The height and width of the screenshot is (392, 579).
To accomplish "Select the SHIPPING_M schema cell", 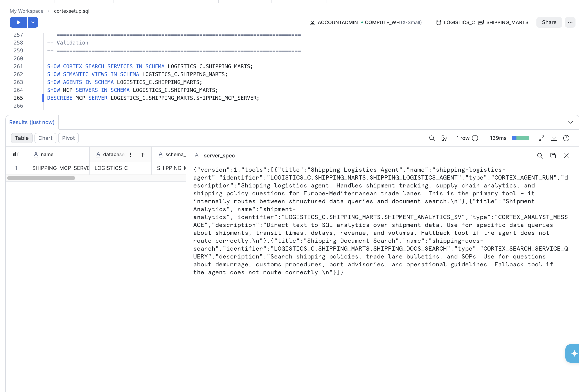I will click(169, 168).
